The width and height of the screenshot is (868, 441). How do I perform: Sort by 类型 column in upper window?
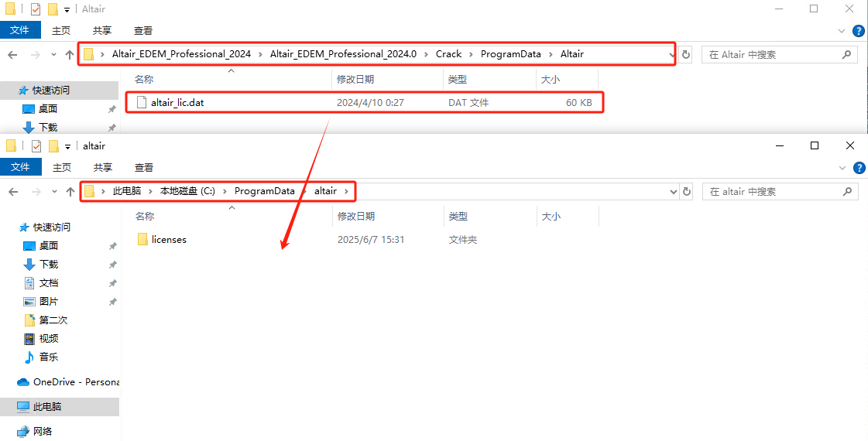click(458, 80)
